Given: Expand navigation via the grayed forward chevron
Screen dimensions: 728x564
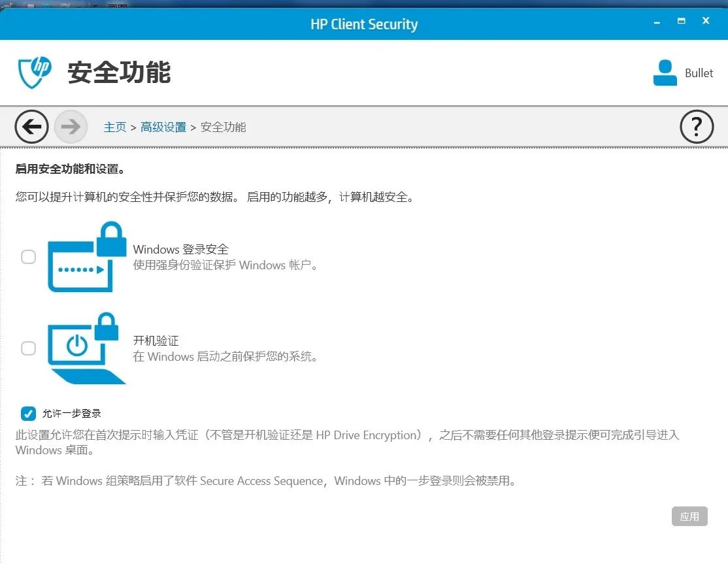Looking at the screenshot, I should tap(71, 127).
